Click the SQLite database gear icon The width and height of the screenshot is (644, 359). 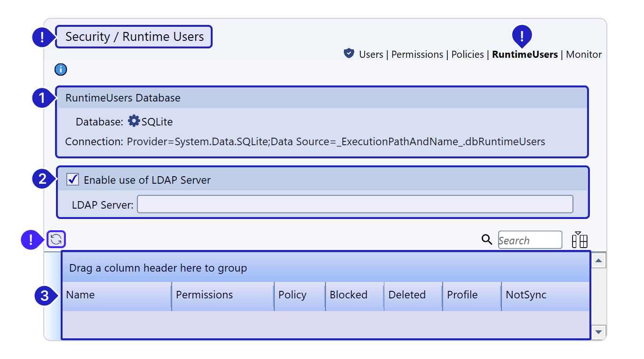pos(134,121)
